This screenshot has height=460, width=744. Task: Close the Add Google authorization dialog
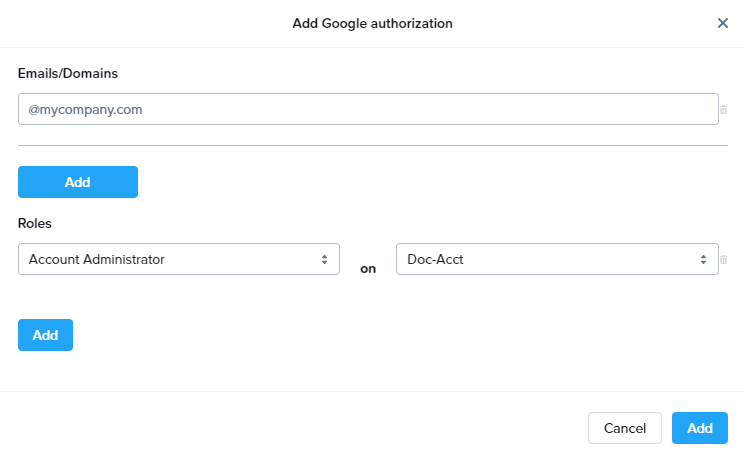pyautogui.click(x=723, y=23)
